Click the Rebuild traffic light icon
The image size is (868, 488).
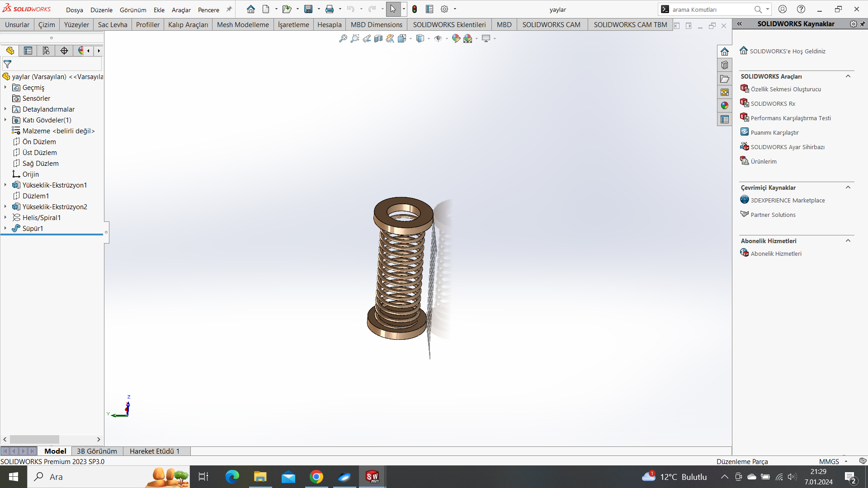(x=415, y=9)
